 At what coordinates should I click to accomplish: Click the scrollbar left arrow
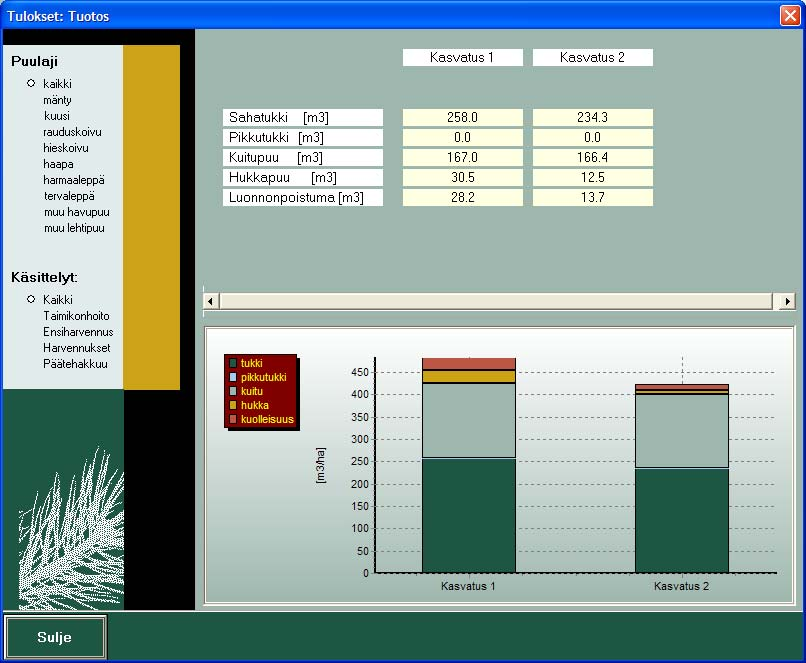[211, 301]
